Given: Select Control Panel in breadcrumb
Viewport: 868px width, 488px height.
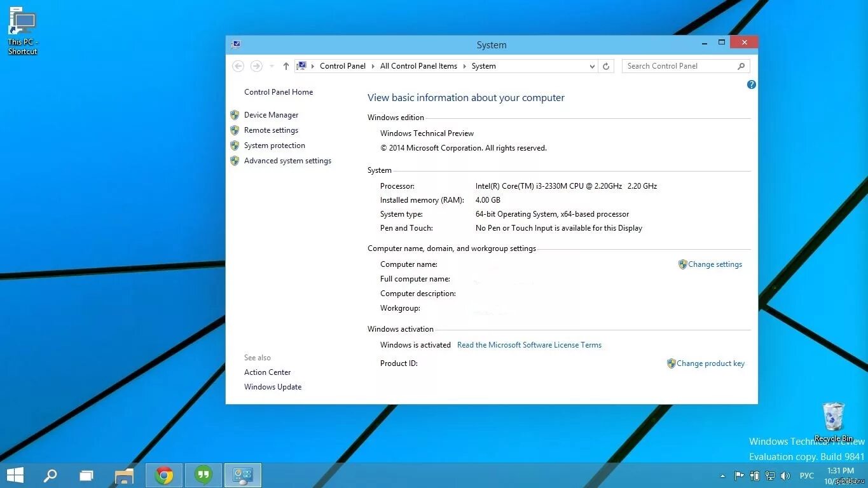Looking at the screenshot, I should point(343,66).
